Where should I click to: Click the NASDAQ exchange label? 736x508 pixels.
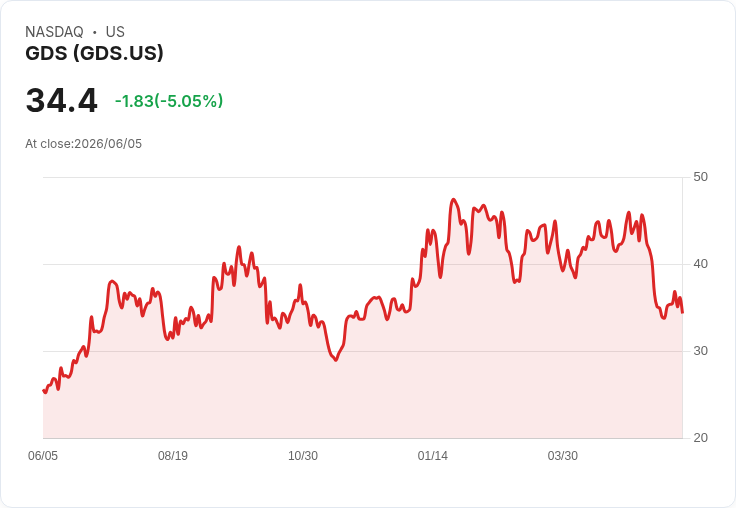(54, 32)
